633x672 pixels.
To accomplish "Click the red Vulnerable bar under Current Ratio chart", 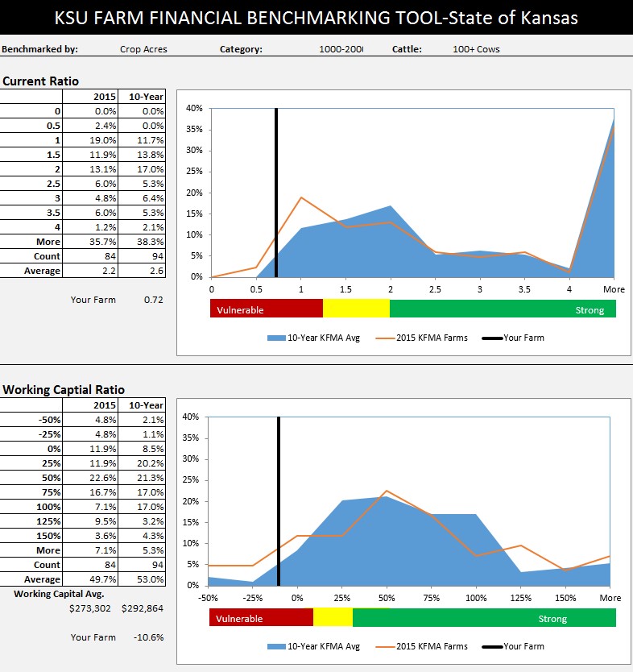I will point(266,309).
